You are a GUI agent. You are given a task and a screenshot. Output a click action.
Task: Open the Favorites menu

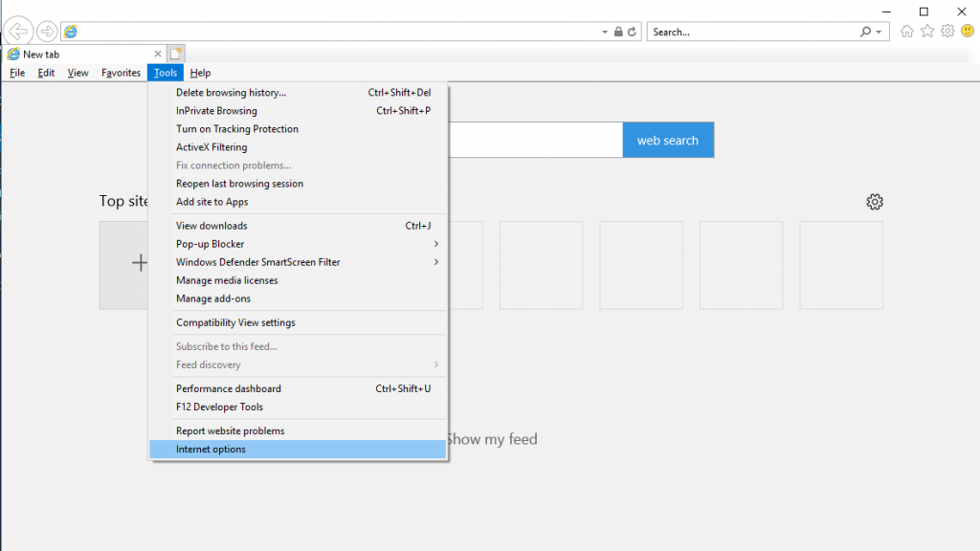pyautogui.click(x=122, y=73)
